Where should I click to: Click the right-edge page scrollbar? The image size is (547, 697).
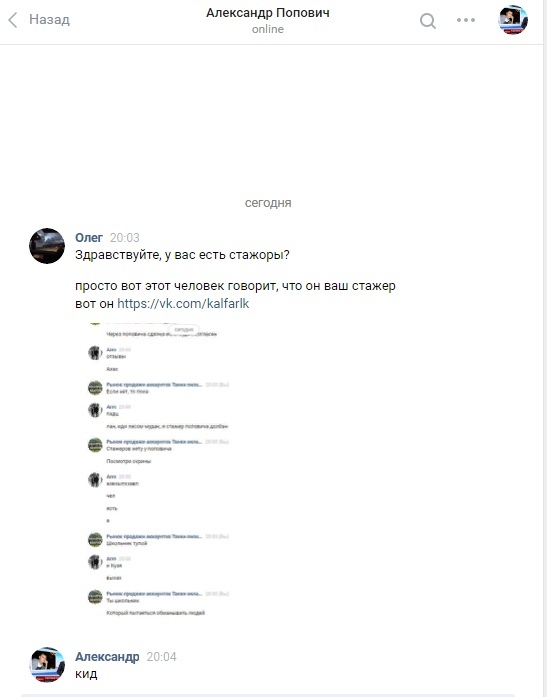tap(545, 348)
